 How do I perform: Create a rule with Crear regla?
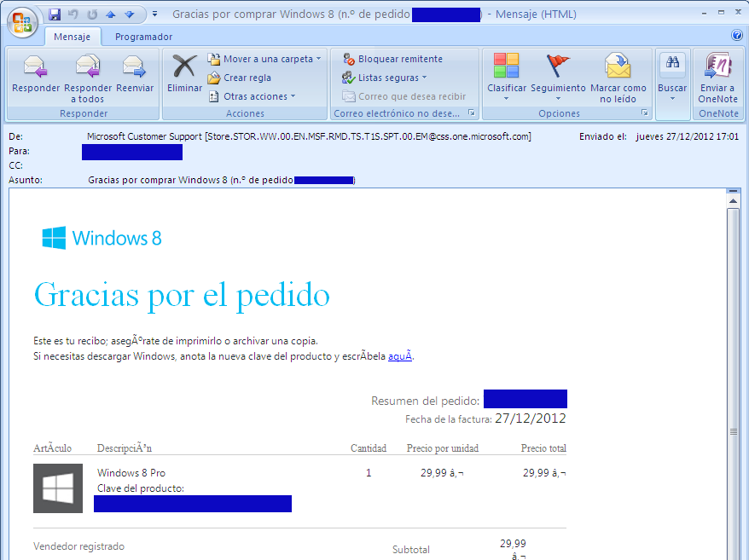240,78
